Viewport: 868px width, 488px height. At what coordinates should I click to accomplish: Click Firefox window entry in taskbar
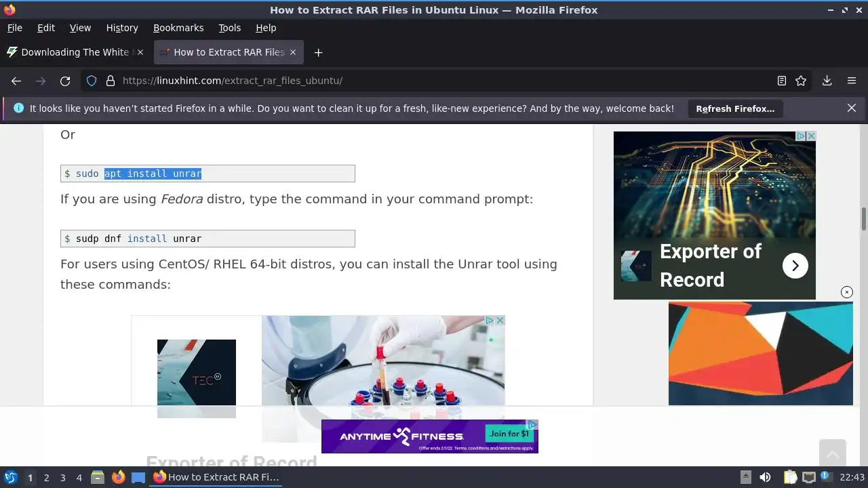[x=217, y=477]
